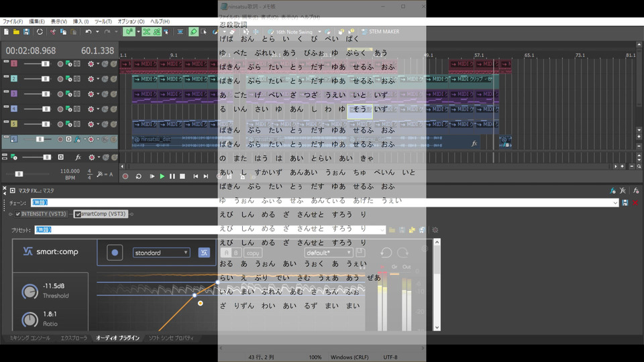This screenshot has width=644, height=362.
Task: Click track 3 green MIDI input icon
Action: (x=69, y=94)
